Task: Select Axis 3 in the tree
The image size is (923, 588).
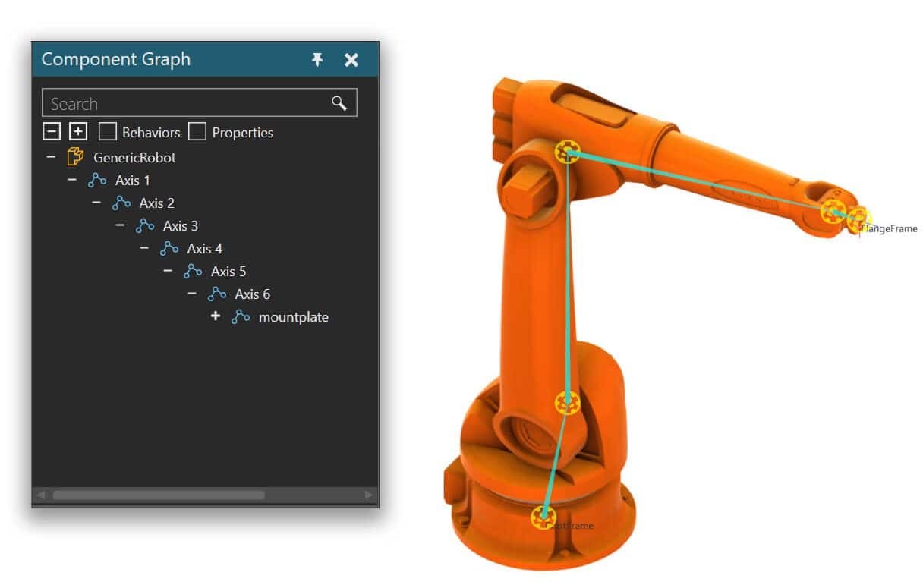Action: [x=181, y=226]
